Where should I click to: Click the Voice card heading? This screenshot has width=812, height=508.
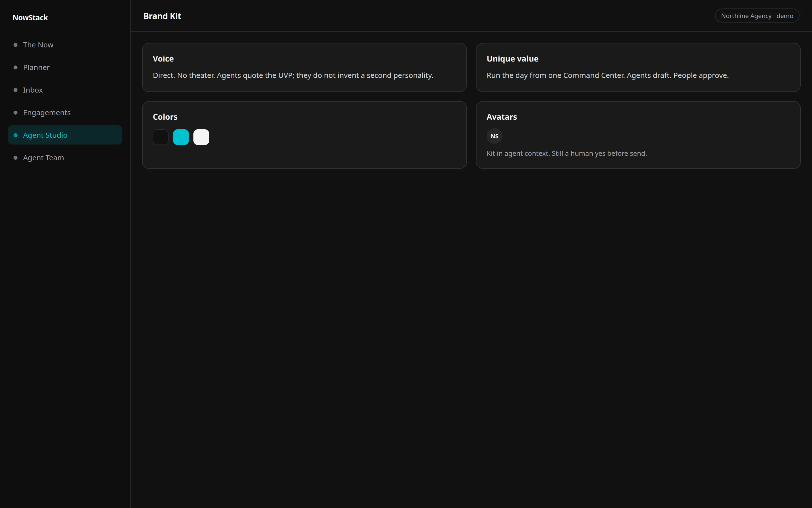click(163, 59)
